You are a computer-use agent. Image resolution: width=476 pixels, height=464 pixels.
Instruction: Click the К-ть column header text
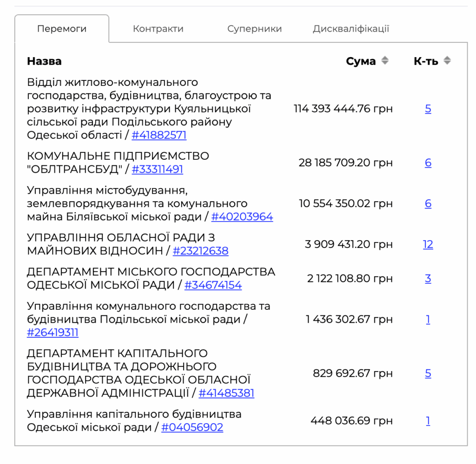pyautogui.click(x=426, y=61)
